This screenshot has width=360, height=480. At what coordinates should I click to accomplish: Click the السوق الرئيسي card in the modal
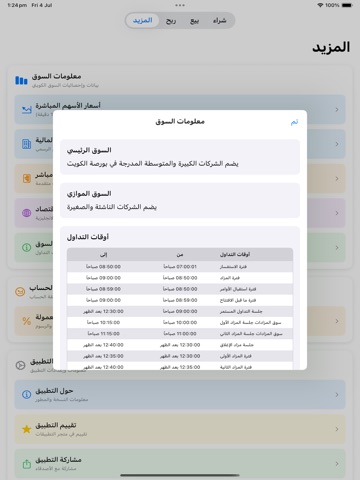[x=180, y=157]
